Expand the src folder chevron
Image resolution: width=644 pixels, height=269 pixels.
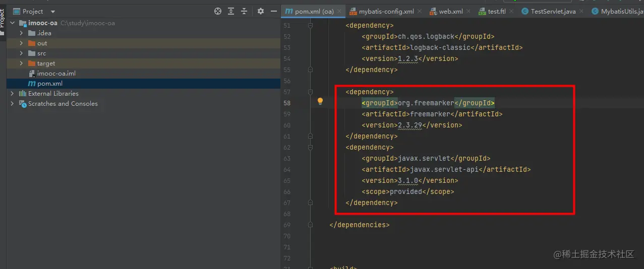coord(22,53)
